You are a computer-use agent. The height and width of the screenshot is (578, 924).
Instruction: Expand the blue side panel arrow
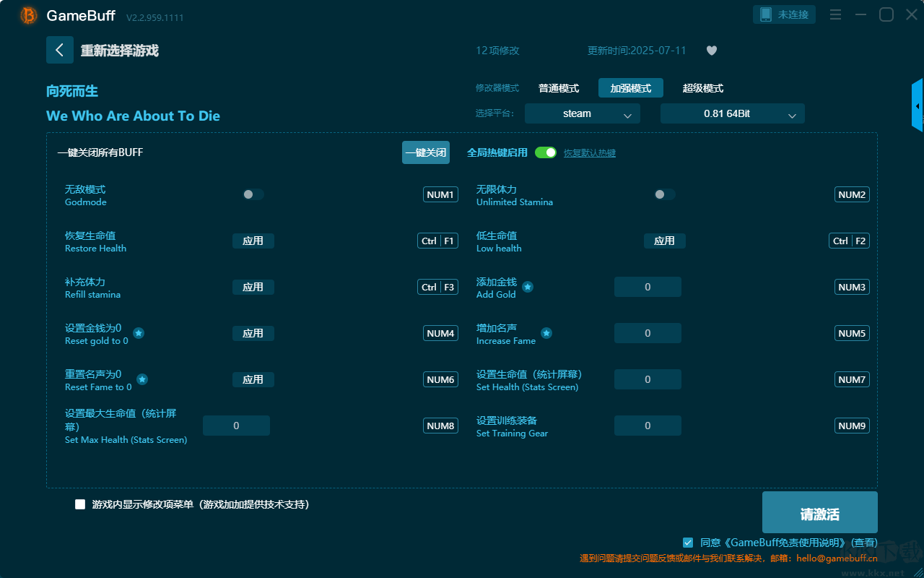tap(917, 106)
